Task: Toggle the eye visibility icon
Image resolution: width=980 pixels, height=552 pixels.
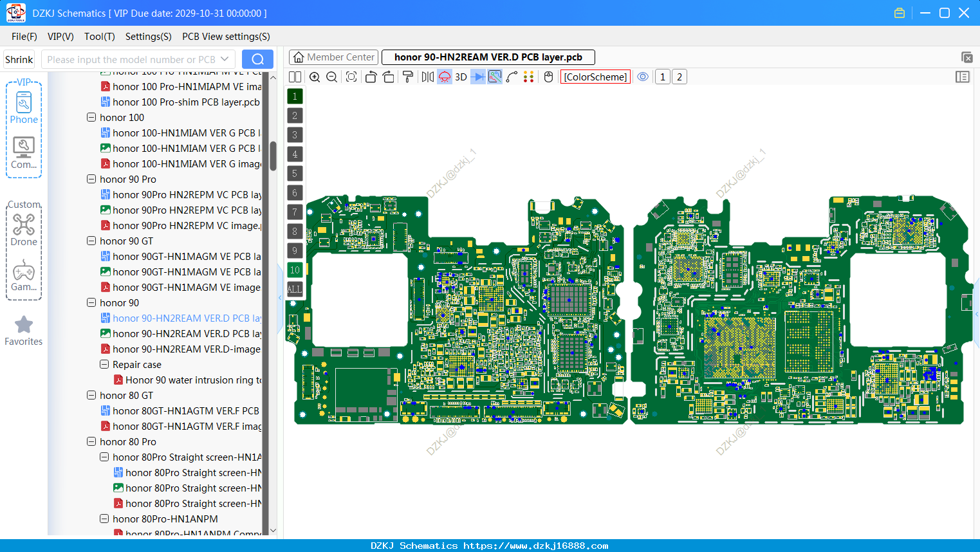Action: 643,77
